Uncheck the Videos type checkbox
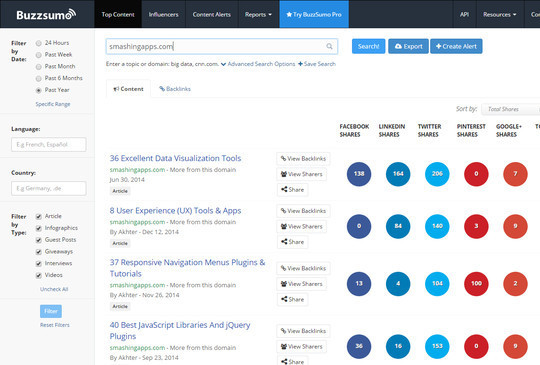The image size is (540, 365). click(39, 275)
